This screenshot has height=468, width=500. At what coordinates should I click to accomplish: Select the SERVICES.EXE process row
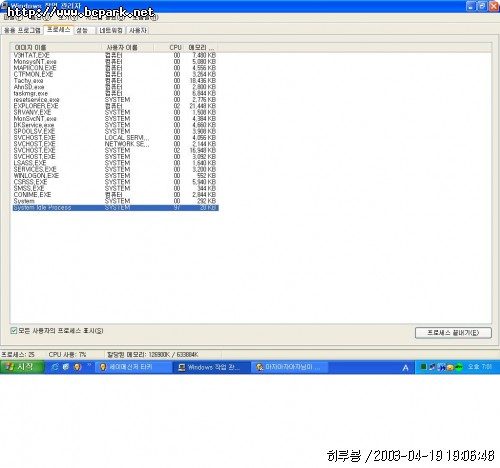coord(115,169)
